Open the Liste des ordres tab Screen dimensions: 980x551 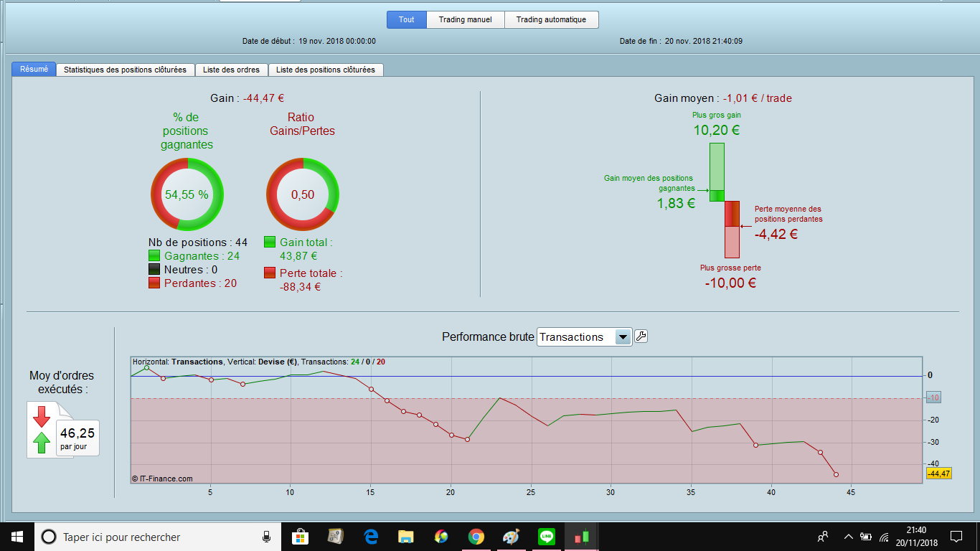tap(232, 70)
